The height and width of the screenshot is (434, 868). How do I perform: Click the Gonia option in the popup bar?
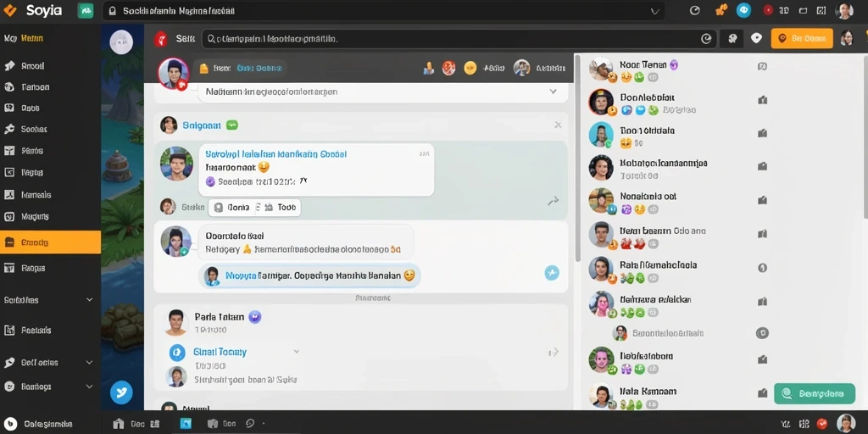[x=232, y=208]
